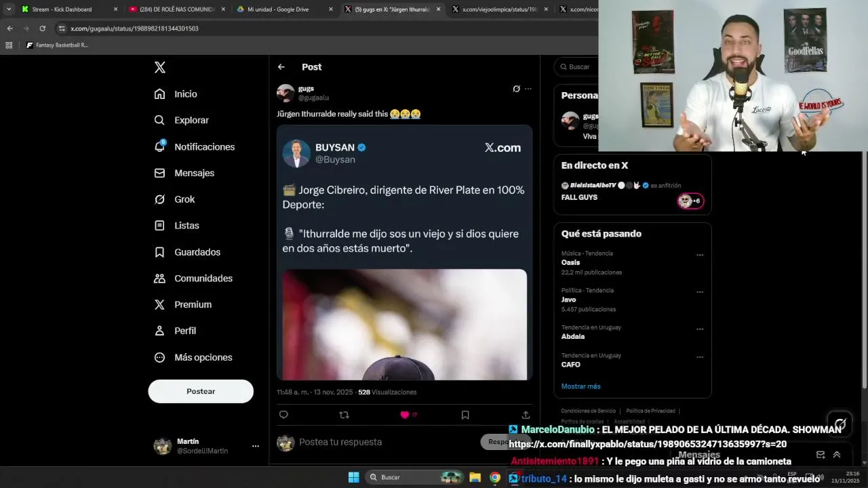The height and width of the screenshot is (488, 868).
Task: Click the address bar URL
Action: pyautogui.click(x=134, y=28)
